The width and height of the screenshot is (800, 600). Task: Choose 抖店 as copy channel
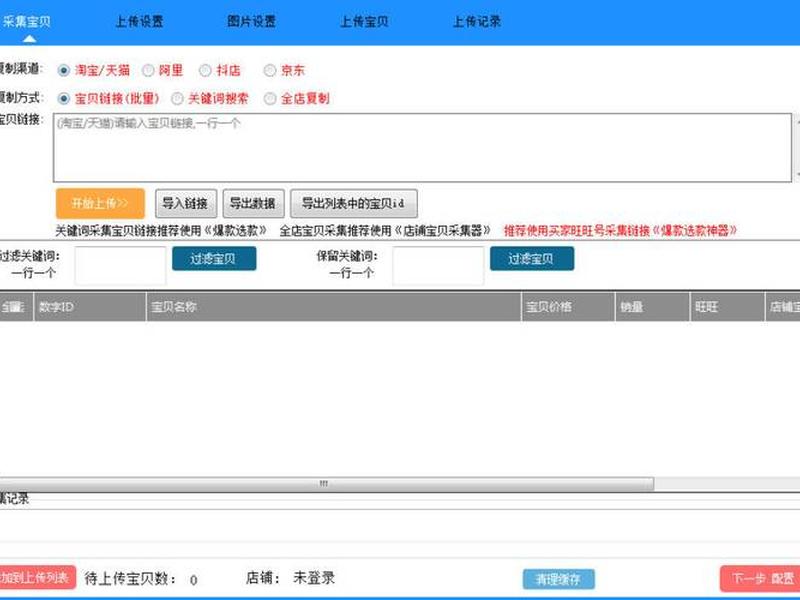[x=205, y=70]
